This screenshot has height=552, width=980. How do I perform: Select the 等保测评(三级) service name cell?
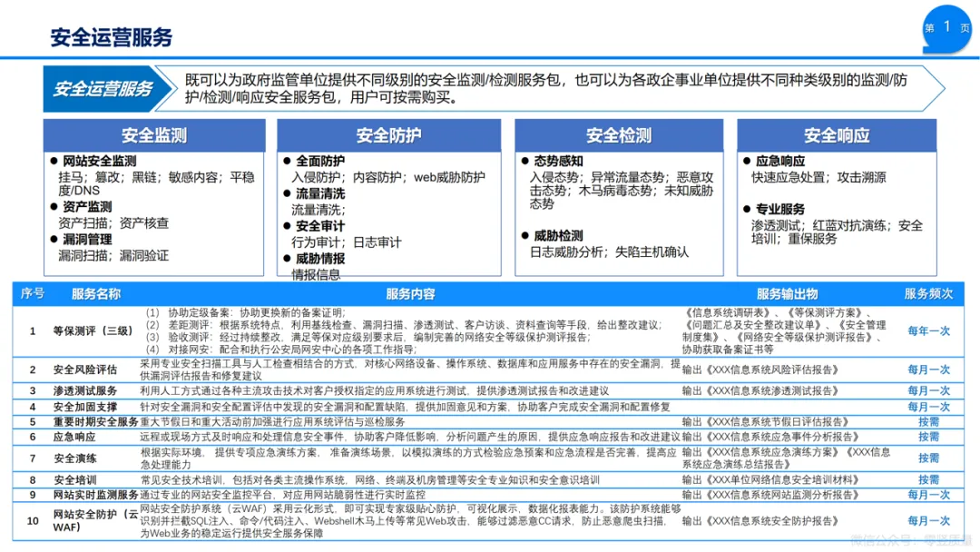pyautogui.click(x=93, y=331)
